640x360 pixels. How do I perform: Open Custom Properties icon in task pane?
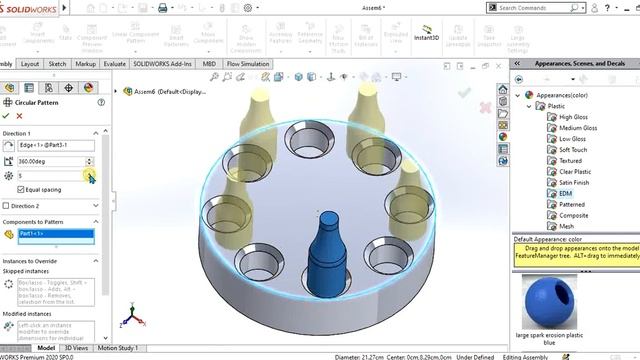503,149
